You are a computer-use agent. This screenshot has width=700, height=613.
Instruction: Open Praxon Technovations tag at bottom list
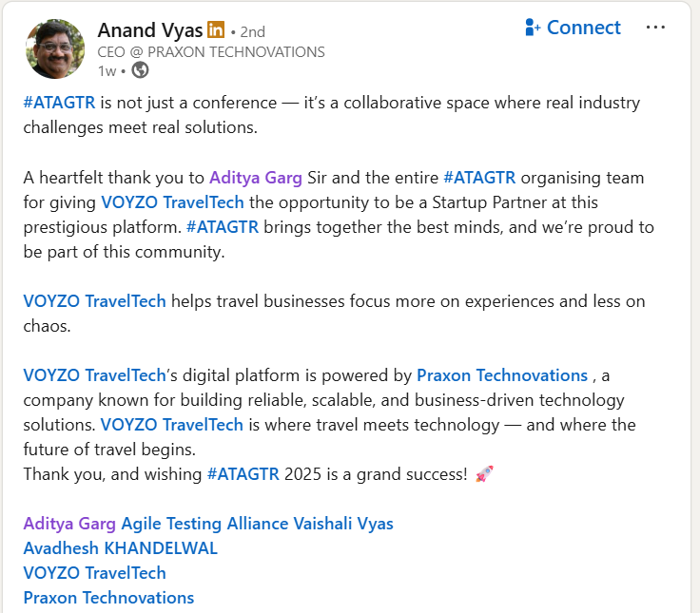tap(108, 598)
